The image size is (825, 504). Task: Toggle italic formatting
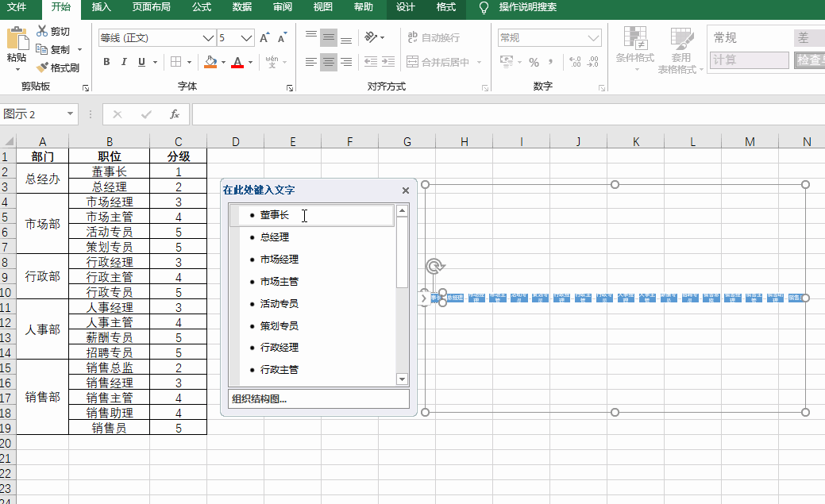coord(123,62)
